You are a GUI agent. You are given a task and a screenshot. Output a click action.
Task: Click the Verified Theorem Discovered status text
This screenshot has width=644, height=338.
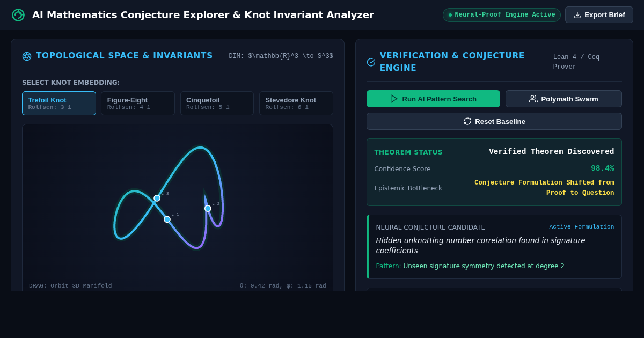[552, 152]
